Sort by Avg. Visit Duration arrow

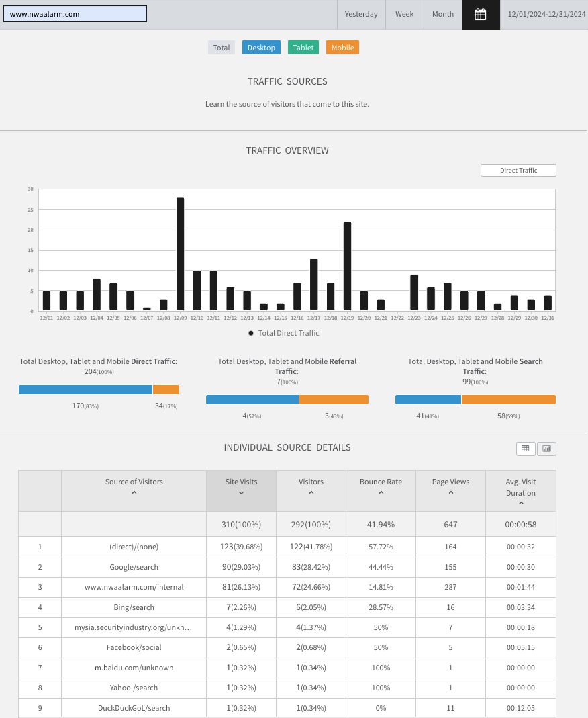(521, 503)
